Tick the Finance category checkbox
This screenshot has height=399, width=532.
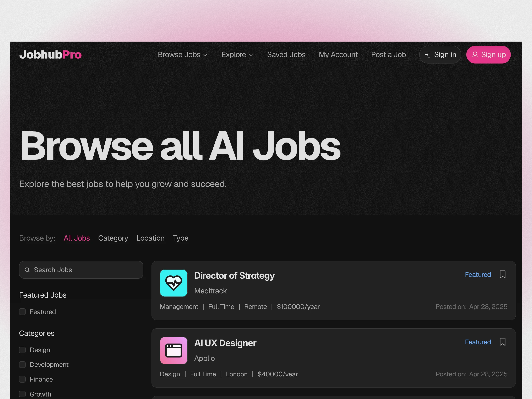pyautogui.click(x=22, y=379)
